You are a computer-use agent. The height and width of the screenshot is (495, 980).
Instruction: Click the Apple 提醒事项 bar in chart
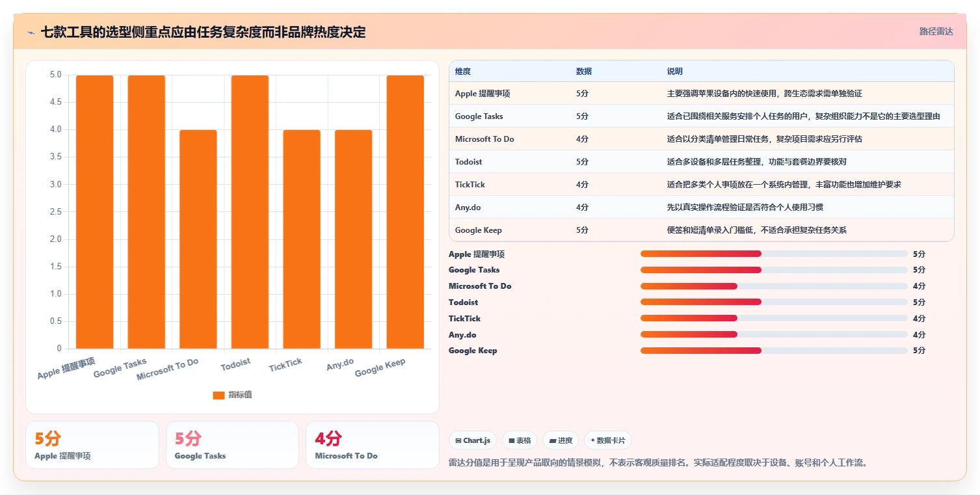coord(94,212)
